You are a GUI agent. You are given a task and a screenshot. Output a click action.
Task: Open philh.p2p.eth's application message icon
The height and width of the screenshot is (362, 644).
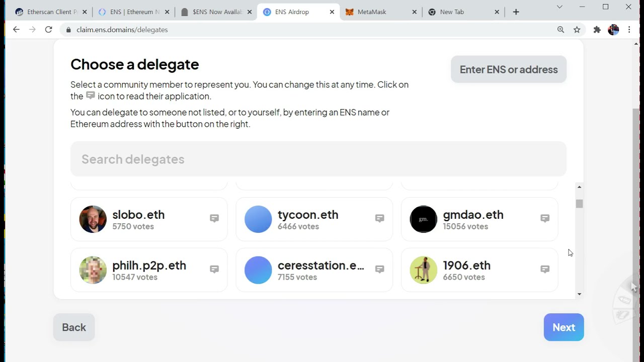click(x=214, y=269)
